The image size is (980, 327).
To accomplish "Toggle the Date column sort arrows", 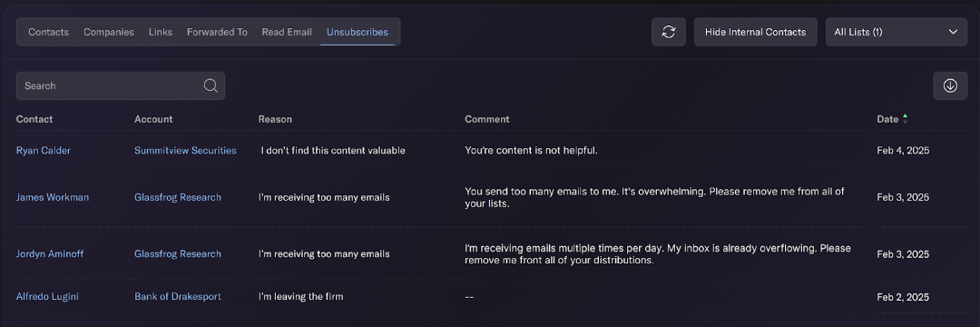I will pyautogui.click(x=905, y=119).
